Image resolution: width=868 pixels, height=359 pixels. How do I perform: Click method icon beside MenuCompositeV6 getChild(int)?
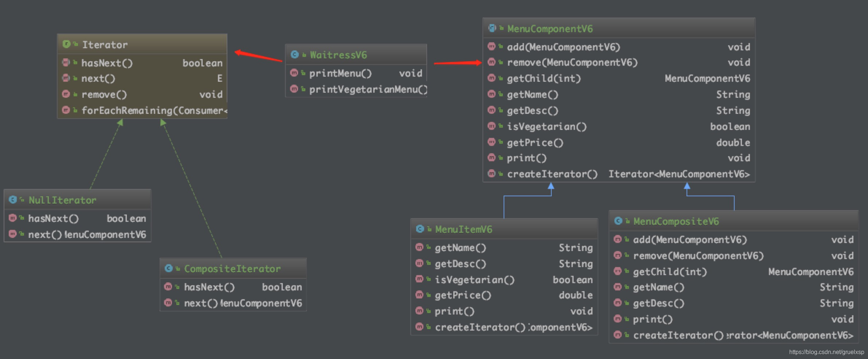click(618, 271)
